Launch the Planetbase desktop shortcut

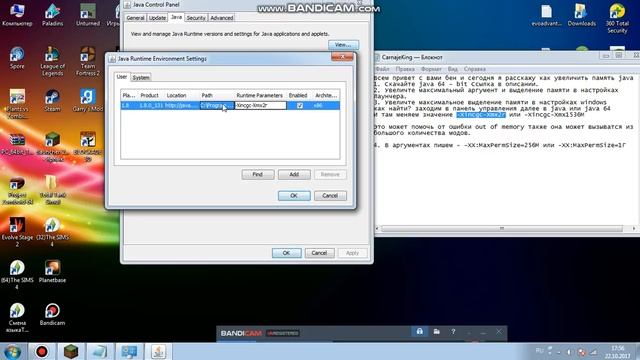coord(52,271)
